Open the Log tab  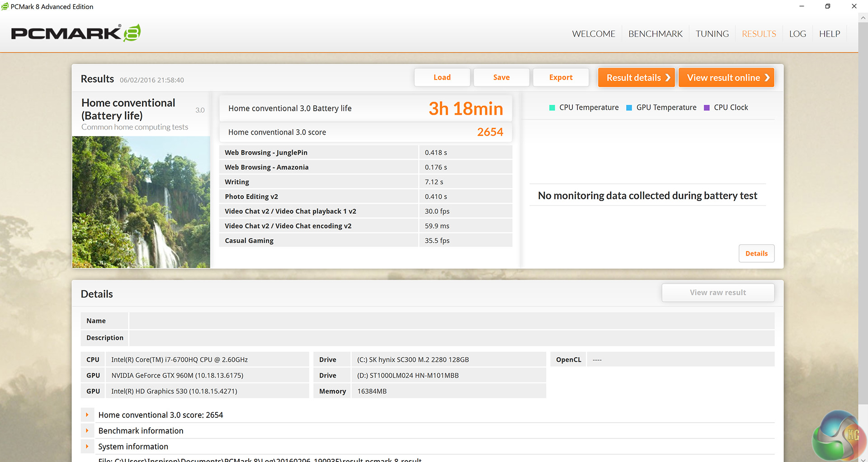(x=797, y=34)
